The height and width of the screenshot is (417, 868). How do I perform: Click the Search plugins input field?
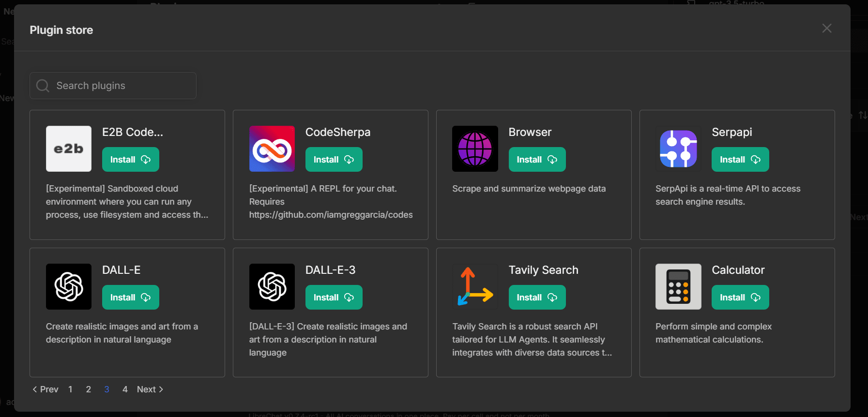tap(113, 85)
